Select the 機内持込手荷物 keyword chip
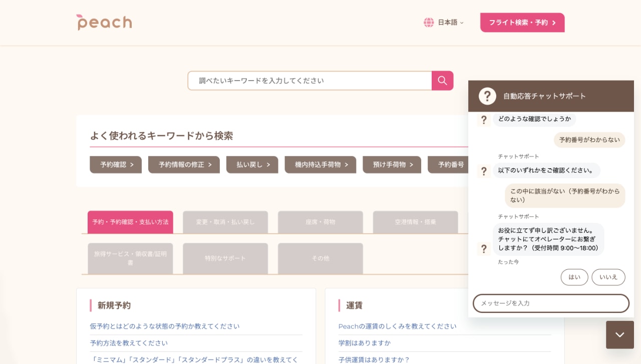Image resolution: width=641 pixels, height=364 pixels. 320,165
